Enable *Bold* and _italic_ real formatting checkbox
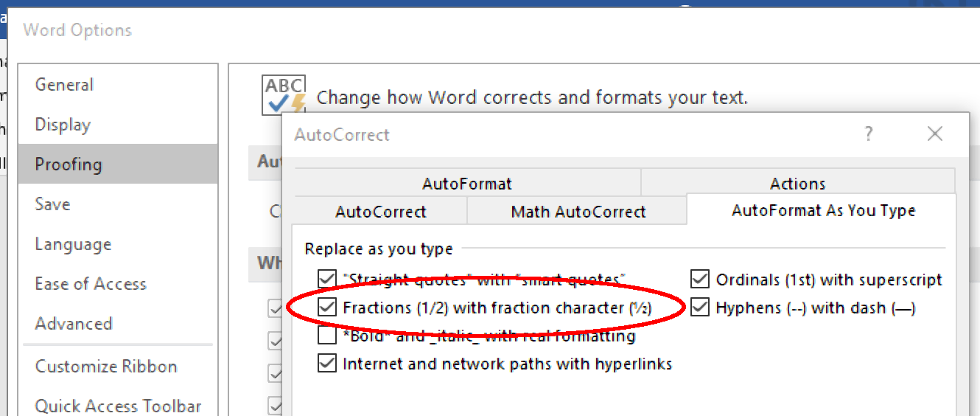This screenshot has width=980, height=416. coord(326,336)
